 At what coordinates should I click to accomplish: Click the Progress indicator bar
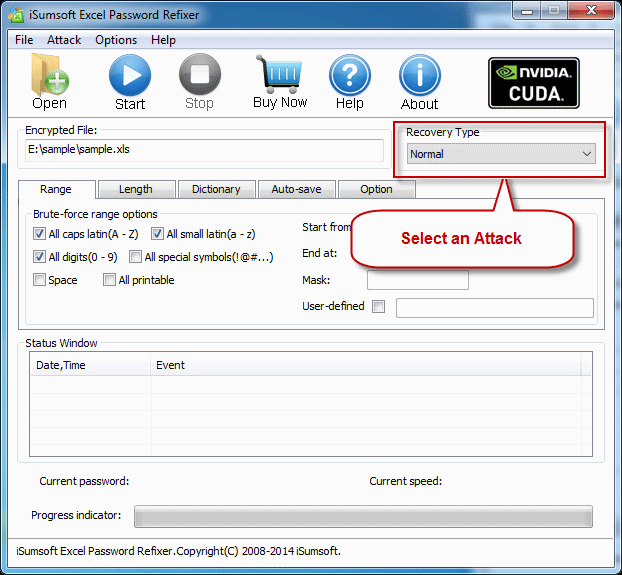coord(363,516)
